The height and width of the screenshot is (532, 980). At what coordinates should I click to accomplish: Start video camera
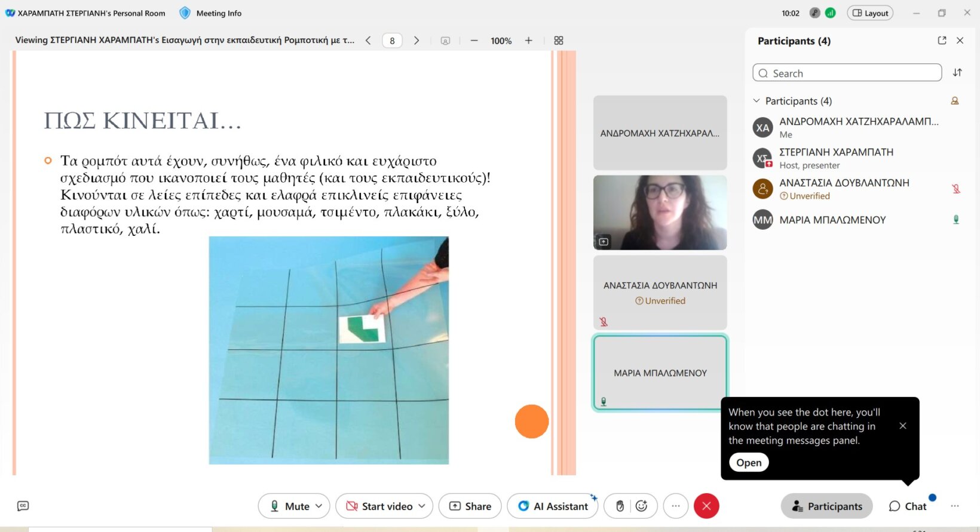[379, 506]
